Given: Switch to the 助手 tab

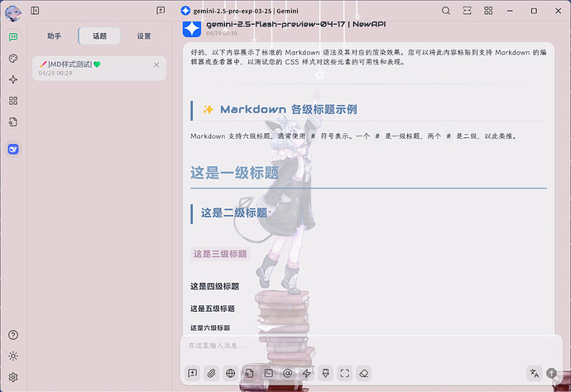Looking at the screenshot, I should tap(55, 36).
